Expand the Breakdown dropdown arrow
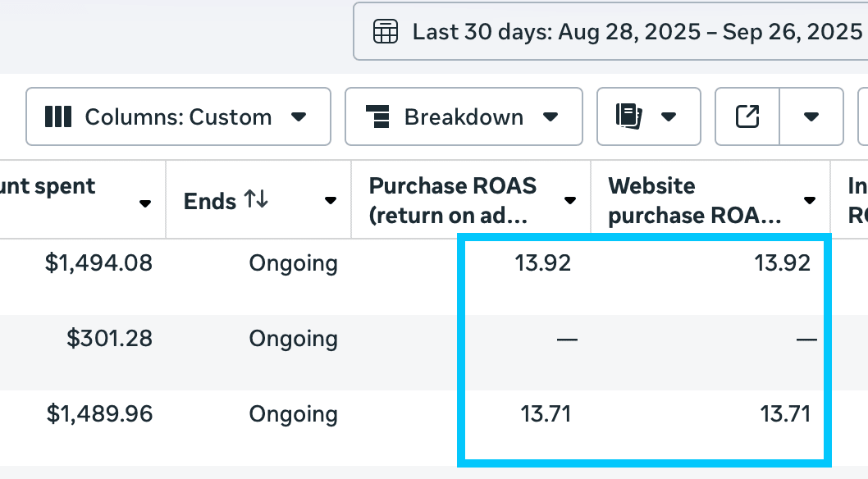The height and width of the screenshot is (479, 868). click(550, 116)
